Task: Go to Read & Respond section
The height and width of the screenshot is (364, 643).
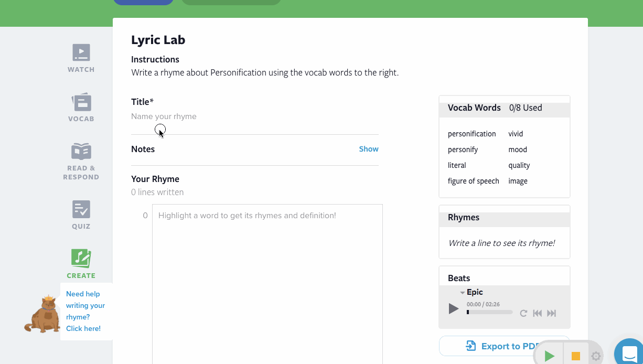Action: click(81, 152)
